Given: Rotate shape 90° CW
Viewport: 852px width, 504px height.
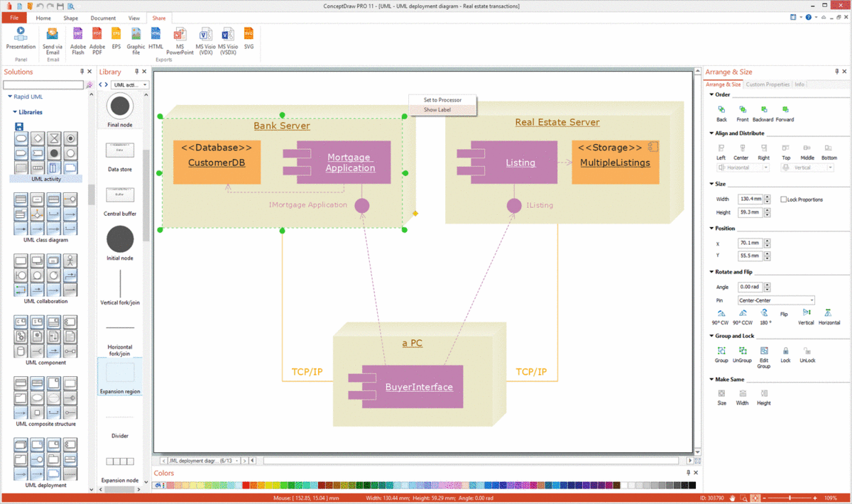Looking at the screenshot, I should tap(721, 317).
